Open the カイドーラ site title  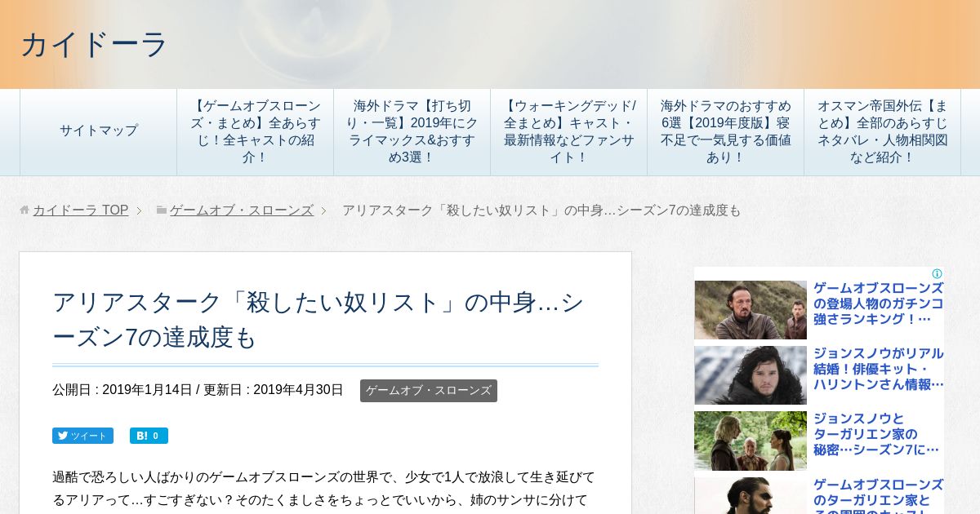pos(93,44)
